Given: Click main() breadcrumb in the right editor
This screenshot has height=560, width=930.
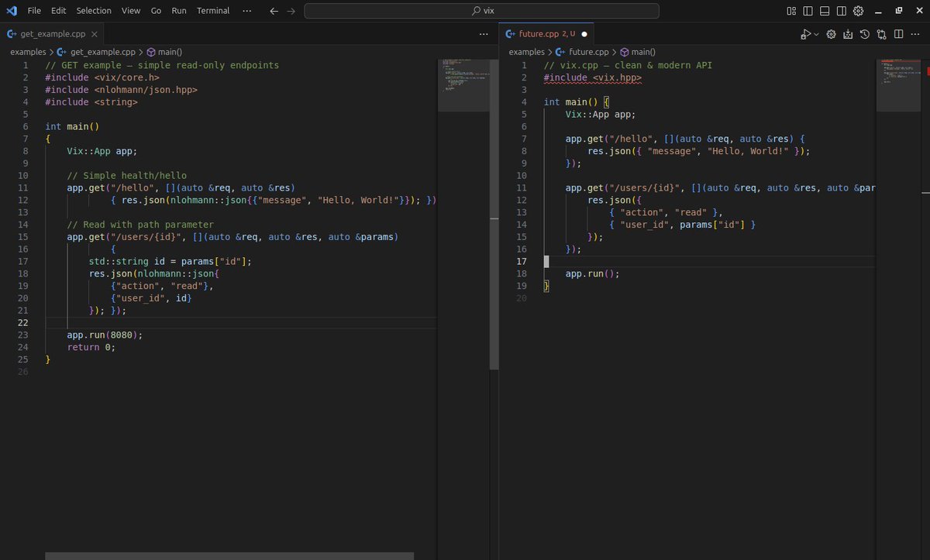Looking at the screenshot, I should click(x=643, y=52).
